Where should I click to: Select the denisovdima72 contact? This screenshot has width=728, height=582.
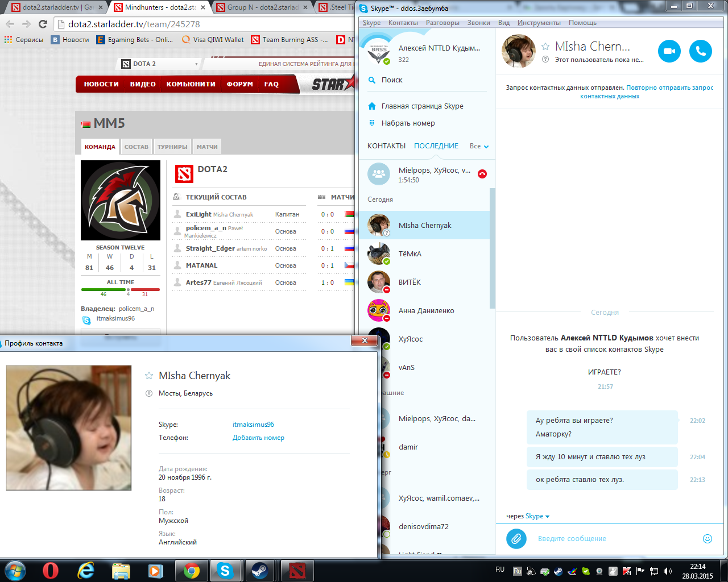coord(436,526)
